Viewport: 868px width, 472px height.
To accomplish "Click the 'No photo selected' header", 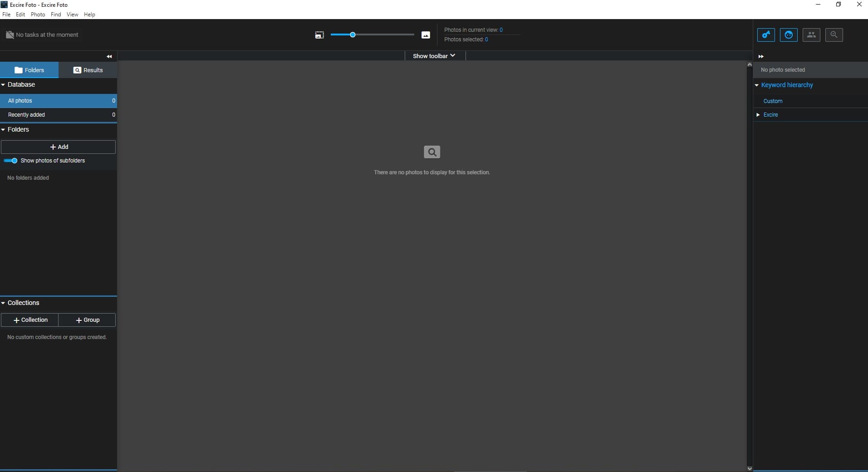I will [x=810, y=70].
